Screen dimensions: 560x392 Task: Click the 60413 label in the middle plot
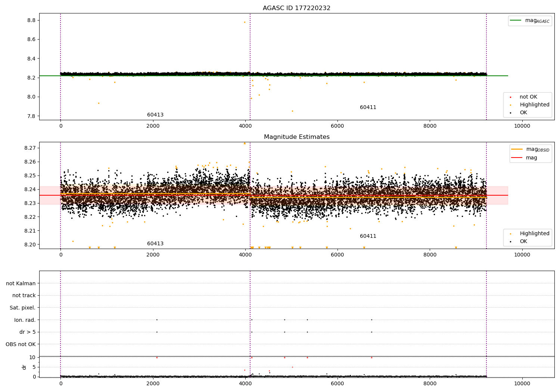tap(155, 244)
